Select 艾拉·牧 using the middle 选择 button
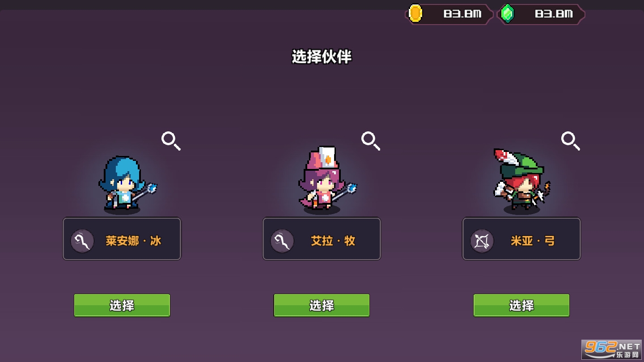The width and height of the screenshot is (644, 362). pos(322,305)
